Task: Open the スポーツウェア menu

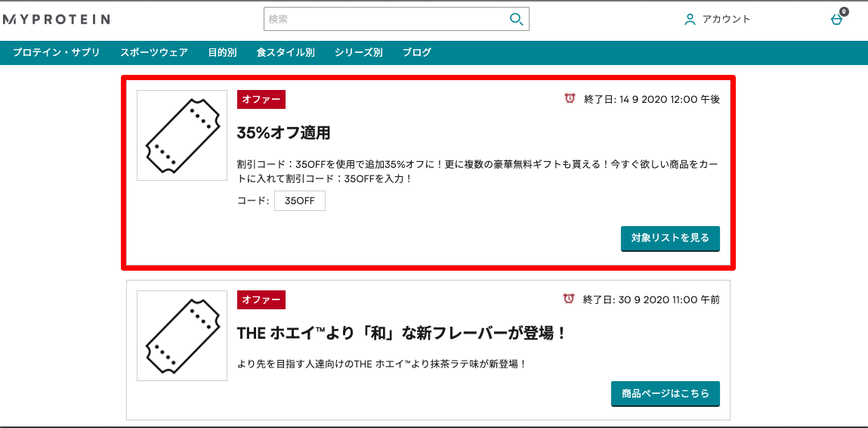Action: pyautogui.click(x=154, y=53)
